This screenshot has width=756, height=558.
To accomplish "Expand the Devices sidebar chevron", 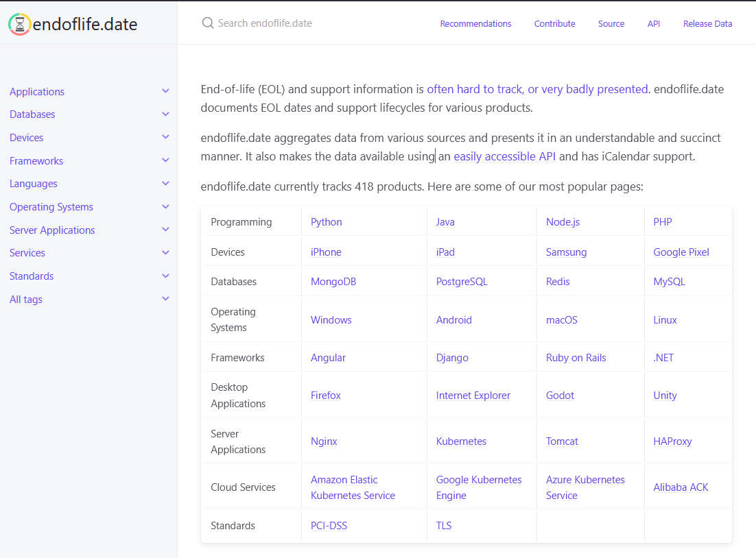I will [x=165, y=137].
